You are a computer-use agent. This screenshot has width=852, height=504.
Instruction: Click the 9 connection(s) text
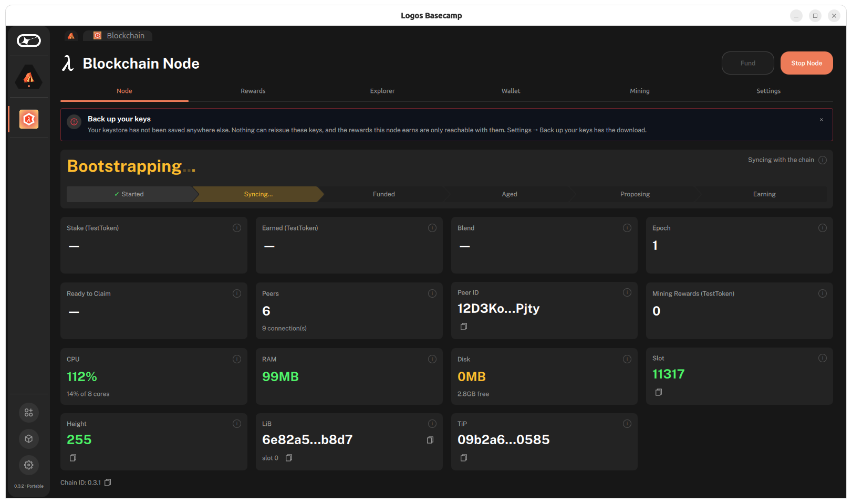(x=284, y=328)
